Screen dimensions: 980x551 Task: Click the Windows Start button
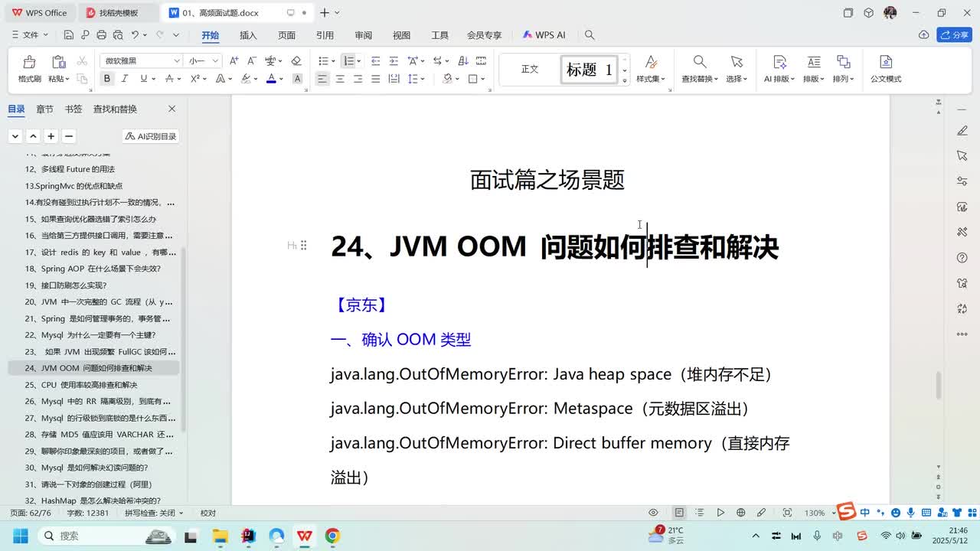pos(20,536)
